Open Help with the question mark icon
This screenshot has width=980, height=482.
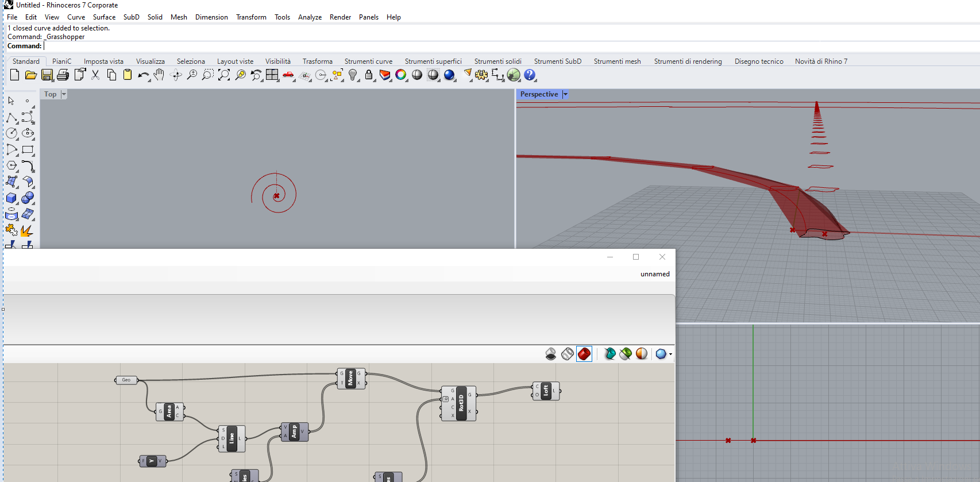tap(530, 75)
